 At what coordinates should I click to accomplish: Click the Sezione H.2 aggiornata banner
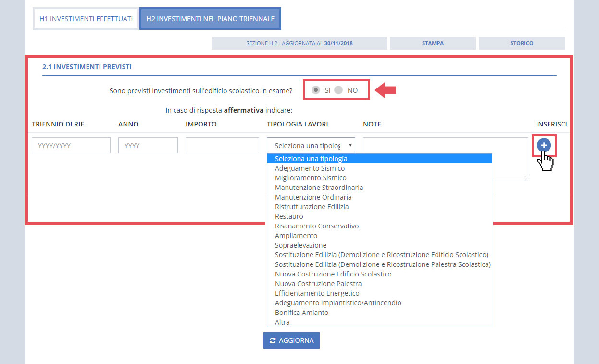click(299, 43)
